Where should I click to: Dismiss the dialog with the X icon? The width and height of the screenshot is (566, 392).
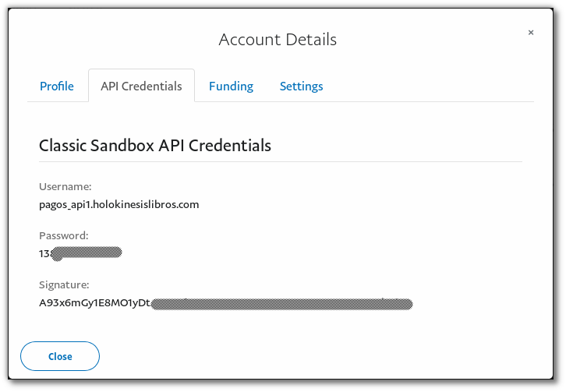(x=531, y=33)
